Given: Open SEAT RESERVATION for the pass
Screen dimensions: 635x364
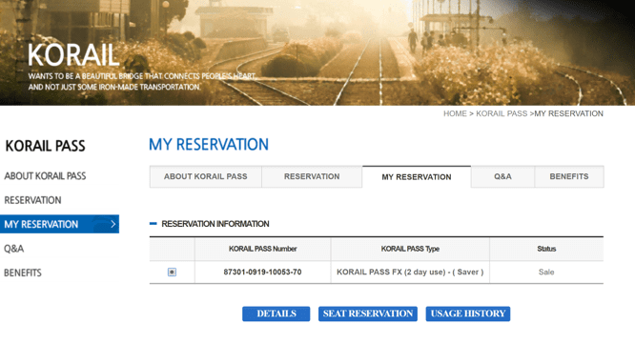Looking at the screenshot, I should click(x=368, y=313).
